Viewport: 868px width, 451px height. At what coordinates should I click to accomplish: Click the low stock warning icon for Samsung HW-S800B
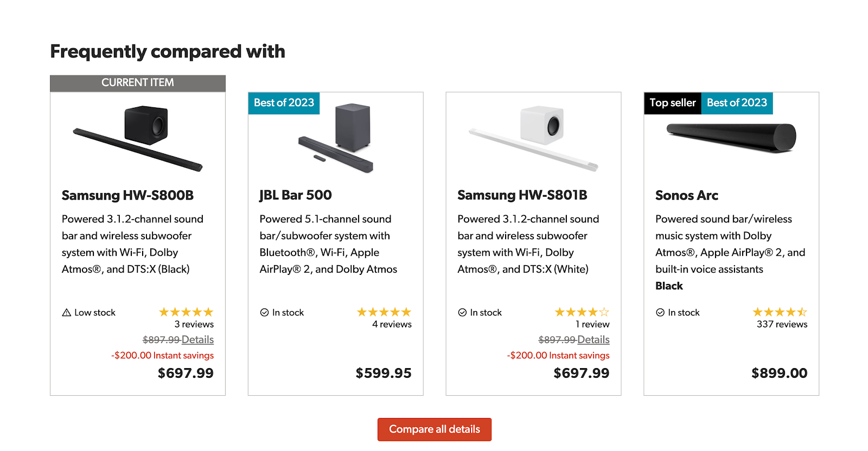[65, 312]
